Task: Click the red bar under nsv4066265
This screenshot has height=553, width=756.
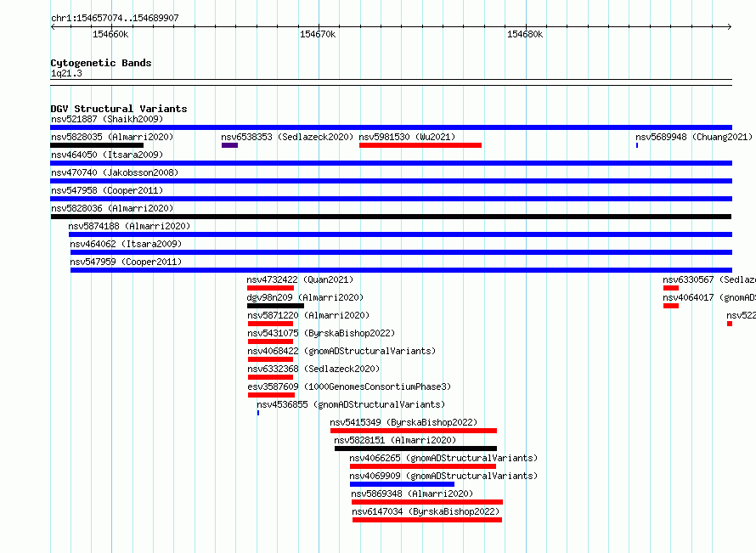Action: tap(423, 466)
